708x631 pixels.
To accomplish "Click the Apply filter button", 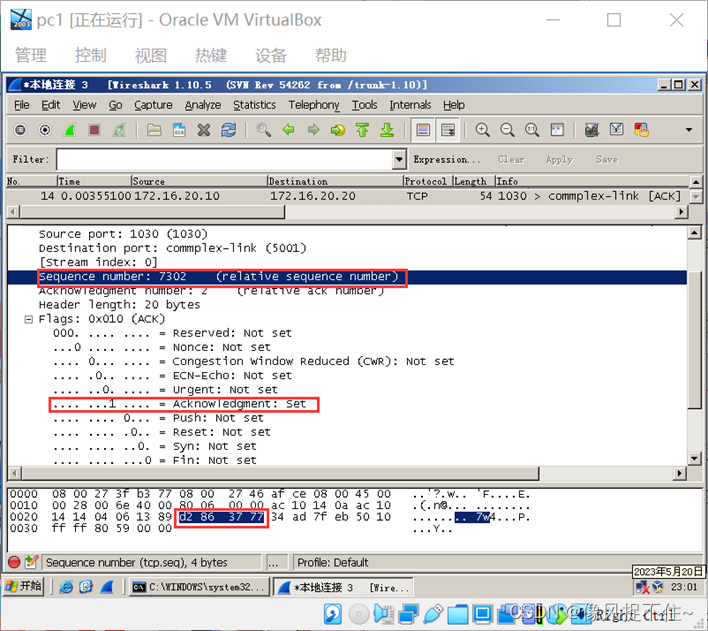I will pyautogui.click(x=559, y=159).
